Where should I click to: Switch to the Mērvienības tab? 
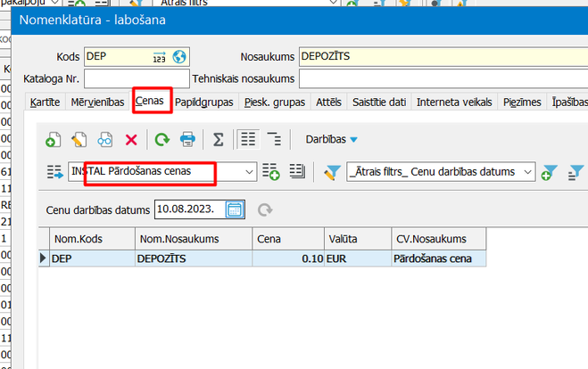click(x=97, y=102)
